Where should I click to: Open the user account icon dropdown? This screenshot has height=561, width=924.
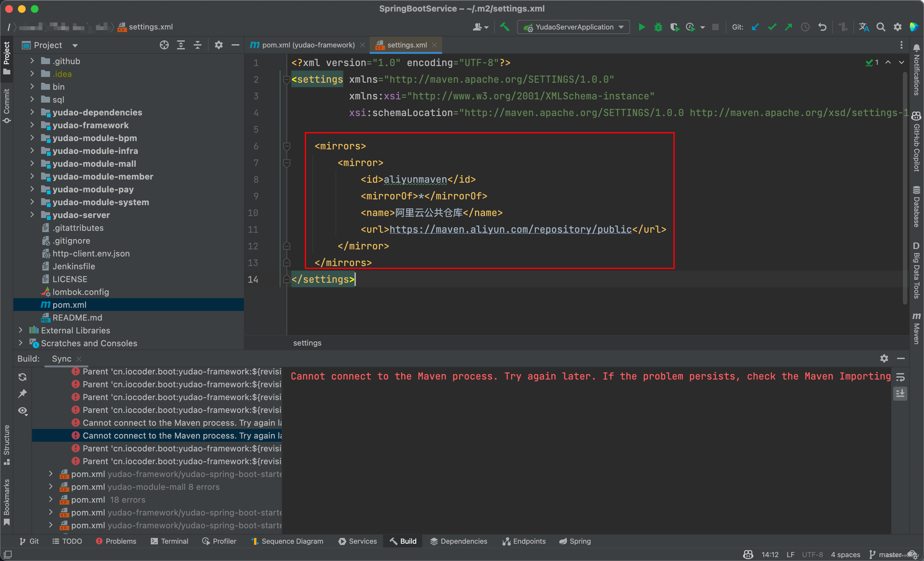(x=480, y=27)
